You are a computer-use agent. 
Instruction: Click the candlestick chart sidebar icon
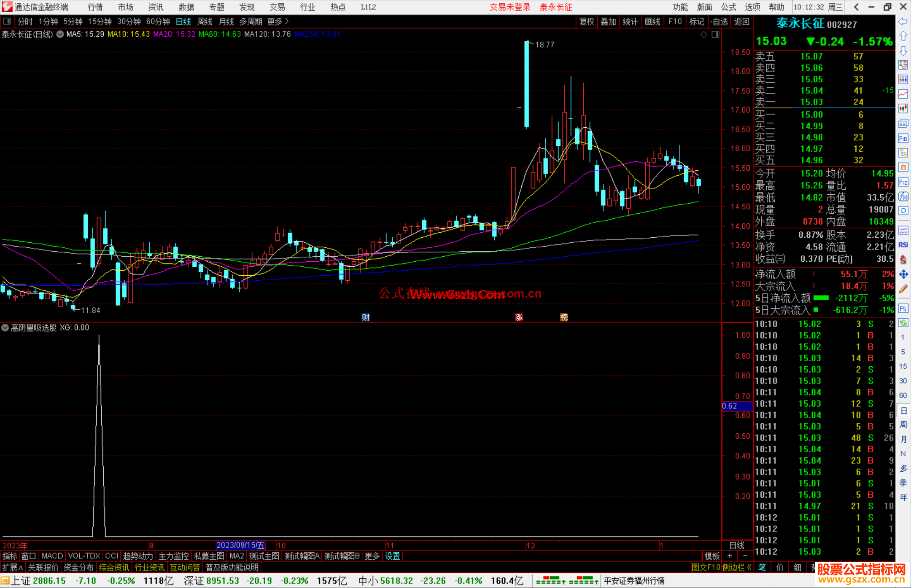tap(903, 109)
